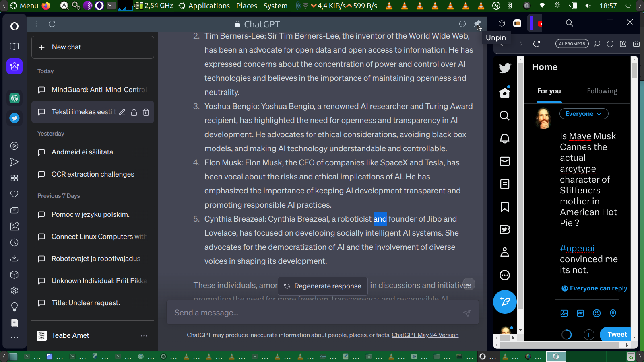644x362 pixels.
Task: Unpin the ChatGPT panel with pin icon
Action: 477,24
